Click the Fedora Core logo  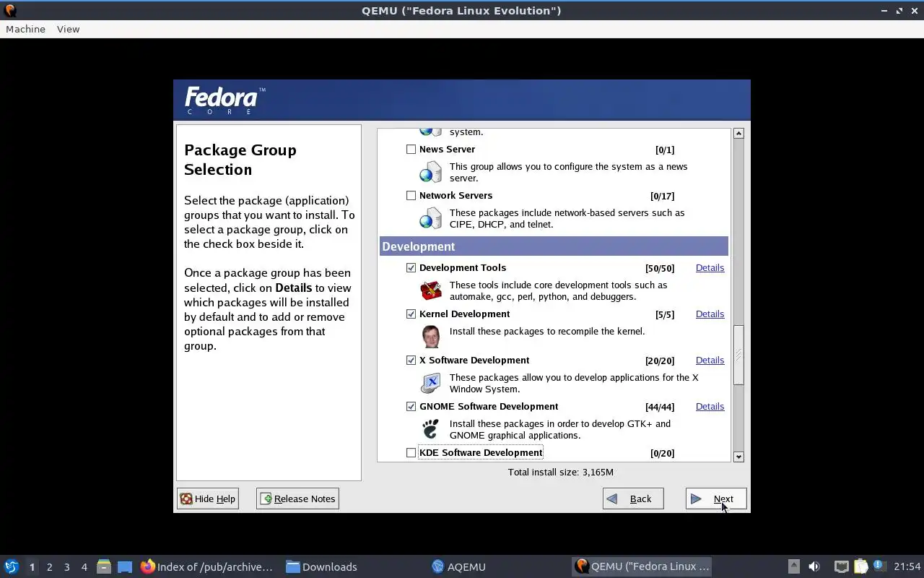tap(225, 100)
